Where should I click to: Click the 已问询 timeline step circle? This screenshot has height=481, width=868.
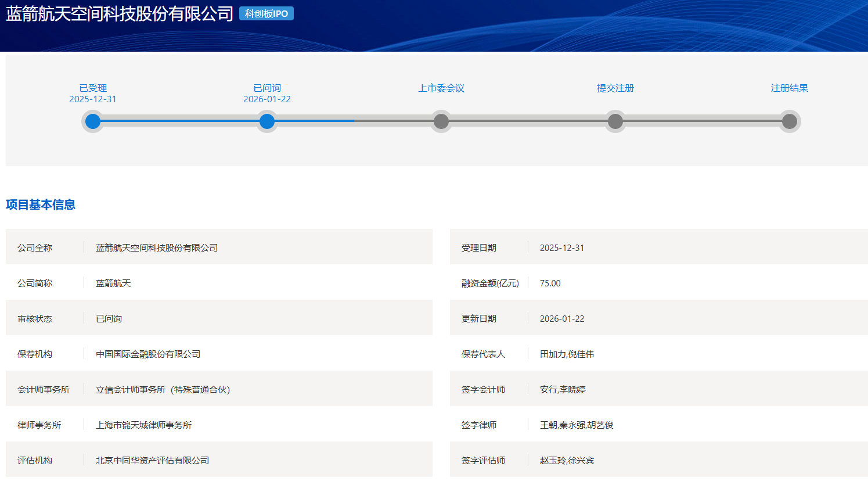(267, 121)
